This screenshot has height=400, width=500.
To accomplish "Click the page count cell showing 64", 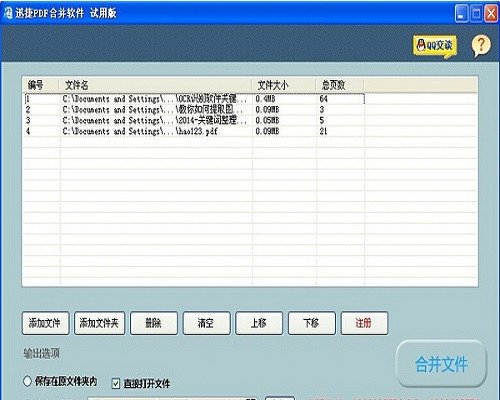I will [323, 99].
